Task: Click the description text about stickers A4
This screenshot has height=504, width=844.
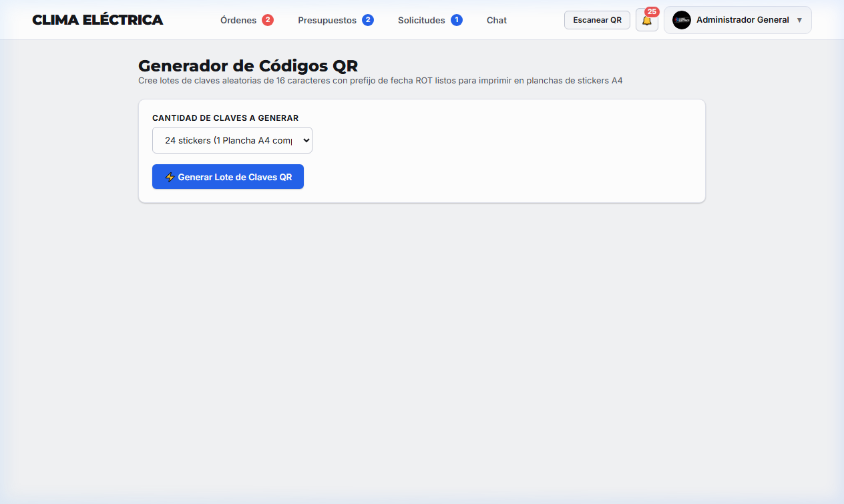Action: click(x=381, y=81)
